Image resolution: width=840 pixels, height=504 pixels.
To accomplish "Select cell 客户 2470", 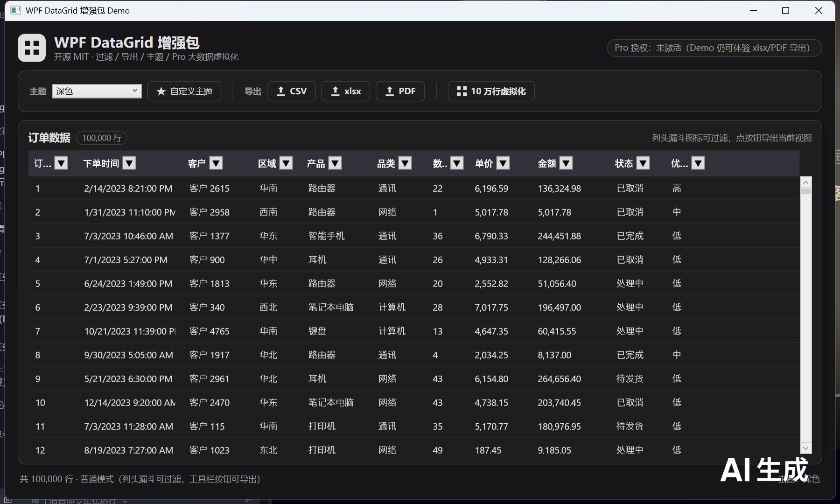I will click(x=210, y=403).
